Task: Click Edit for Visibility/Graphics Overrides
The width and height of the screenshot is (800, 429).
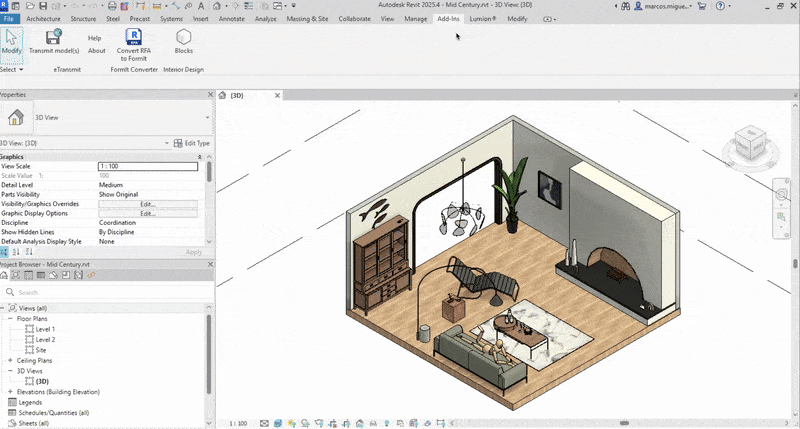Action: pyautogui.click(x=148, y=204)
